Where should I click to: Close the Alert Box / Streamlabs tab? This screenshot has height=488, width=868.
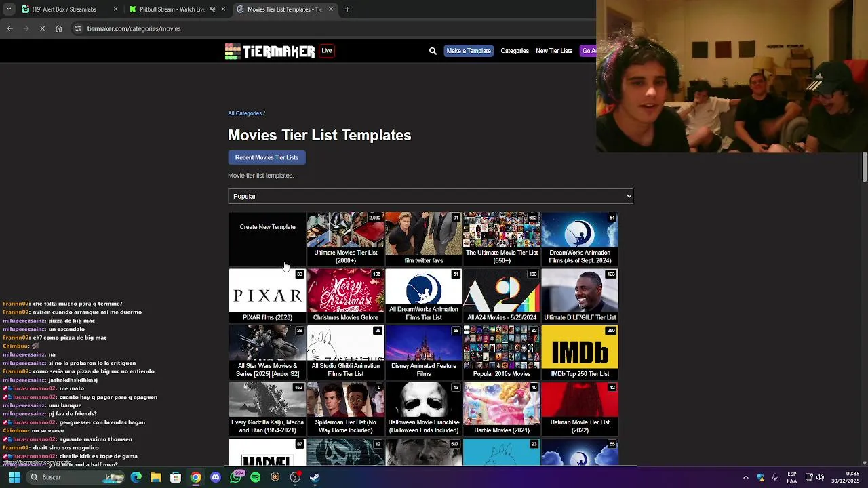point(115,9)
